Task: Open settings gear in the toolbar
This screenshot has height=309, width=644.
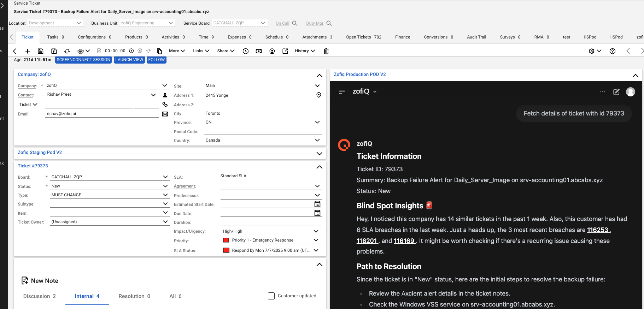Action: 592,51
